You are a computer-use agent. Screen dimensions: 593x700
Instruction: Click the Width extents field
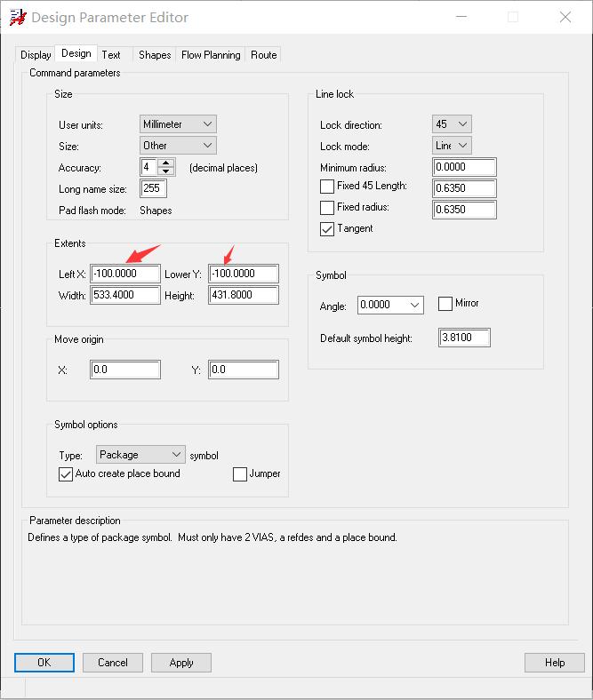tap(125, 295)
